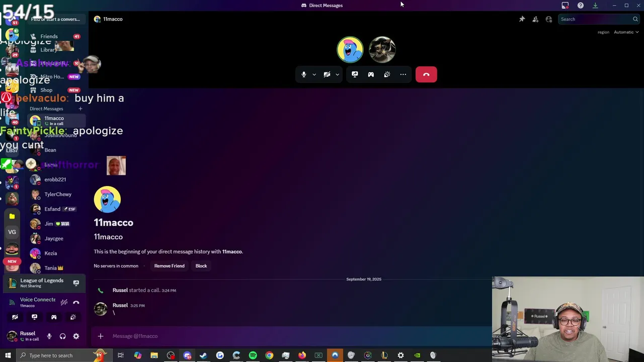Toggle camera in the sidebar voice panel

(15, 317)
